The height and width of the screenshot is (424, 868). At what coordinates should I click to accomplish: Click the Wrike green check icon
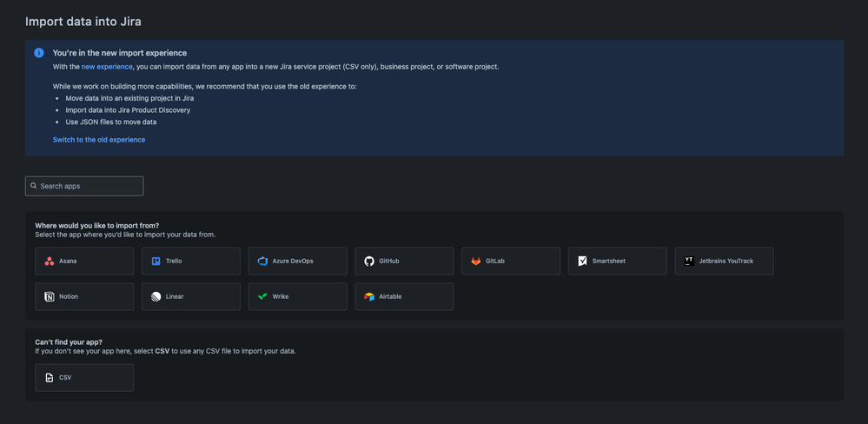pyautogui.click(x=262, y=296)
